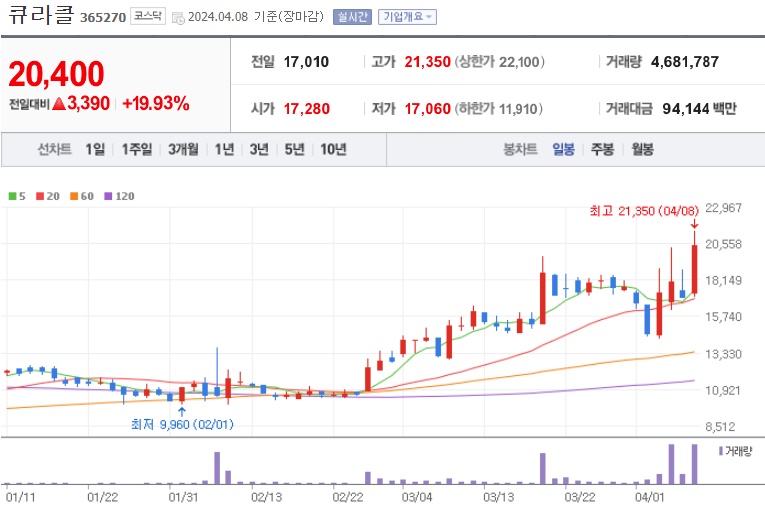Select the 1주일 line chart tab
The image size is (765, 507).
[x=137, y=149]
